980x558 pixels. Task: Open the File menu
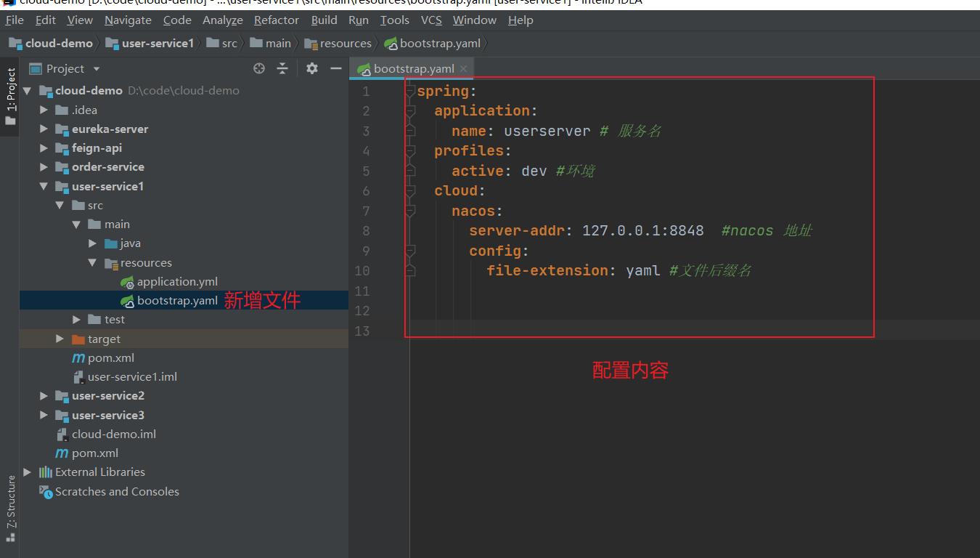point(15,20)
